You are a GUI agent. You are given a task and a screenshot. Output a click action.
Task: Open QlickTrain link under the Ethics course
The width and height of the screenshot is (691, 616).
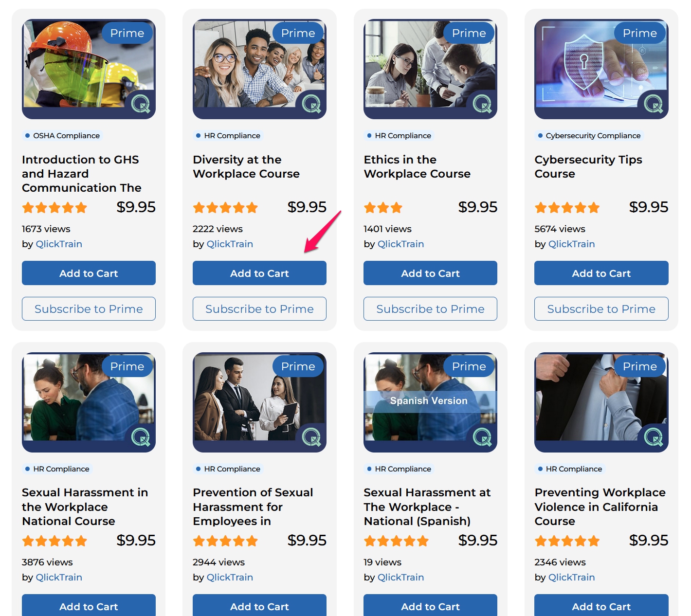[x=400, y=244]
